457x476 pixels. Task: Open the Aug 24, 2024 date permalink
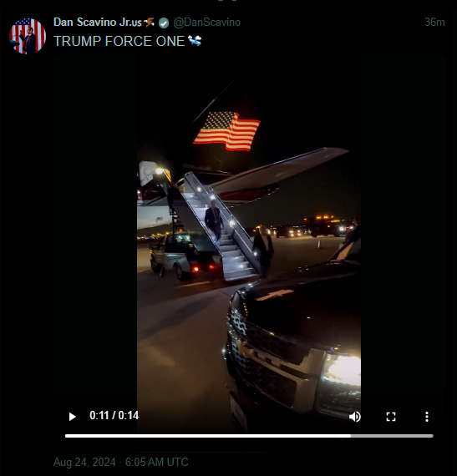(x=120, y=462)
